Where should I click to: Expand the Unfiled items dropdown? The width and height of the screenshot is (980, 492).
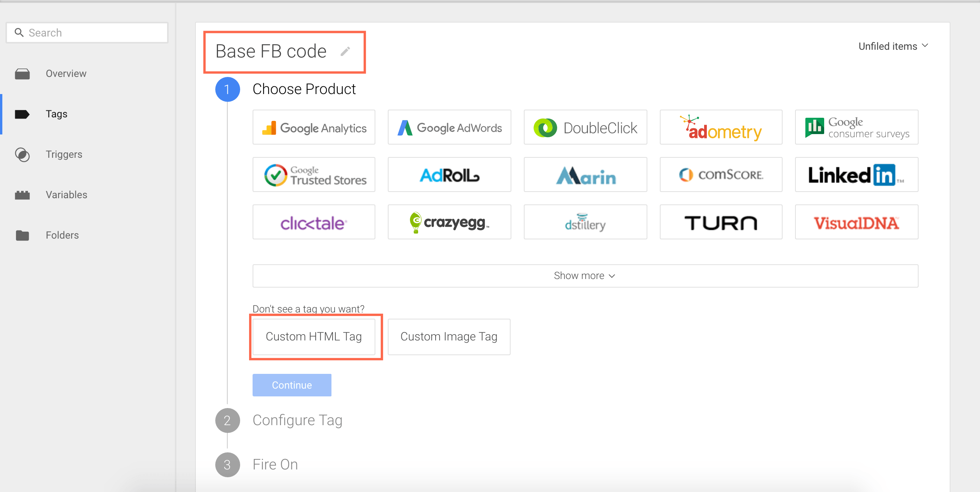(893, 46)
